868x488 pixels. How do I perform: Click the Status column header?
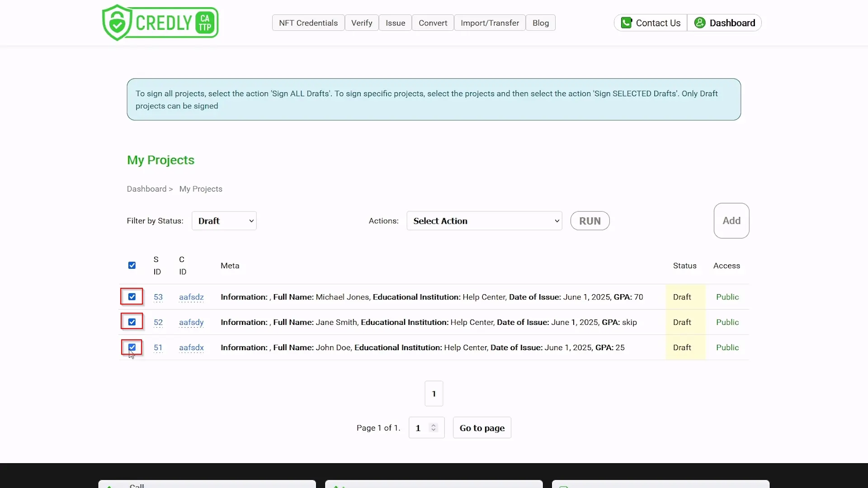pos(684,266)
